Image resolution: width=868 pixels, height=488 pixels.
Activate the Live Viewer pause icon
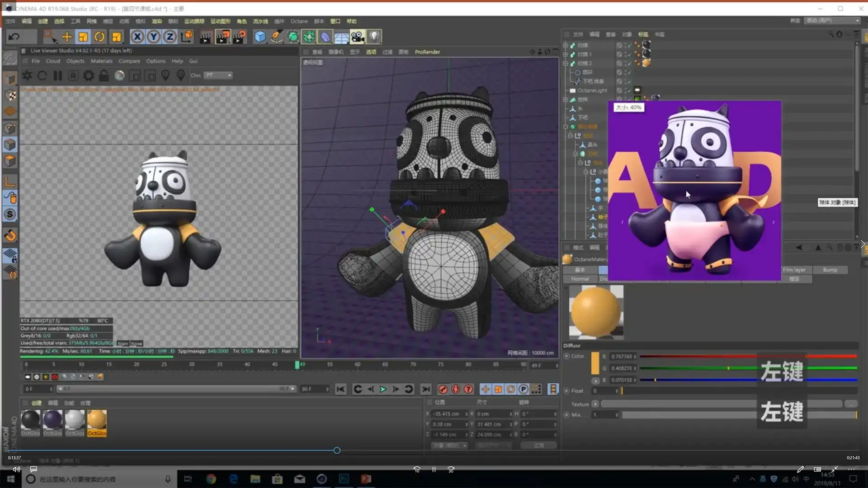click(x=58, y=75)
